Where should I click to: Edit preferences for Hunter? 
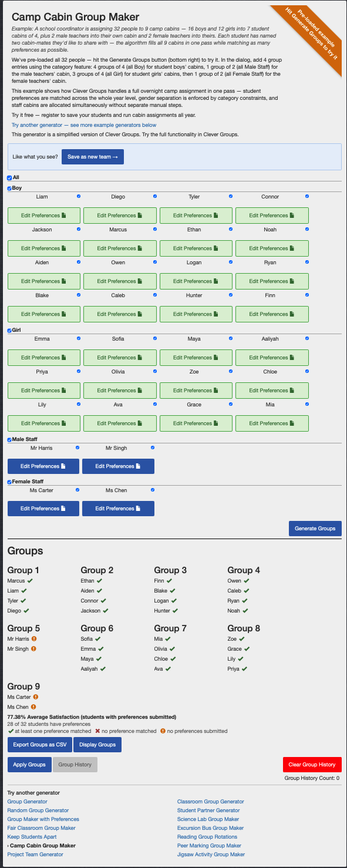click(x=196, y=314)
